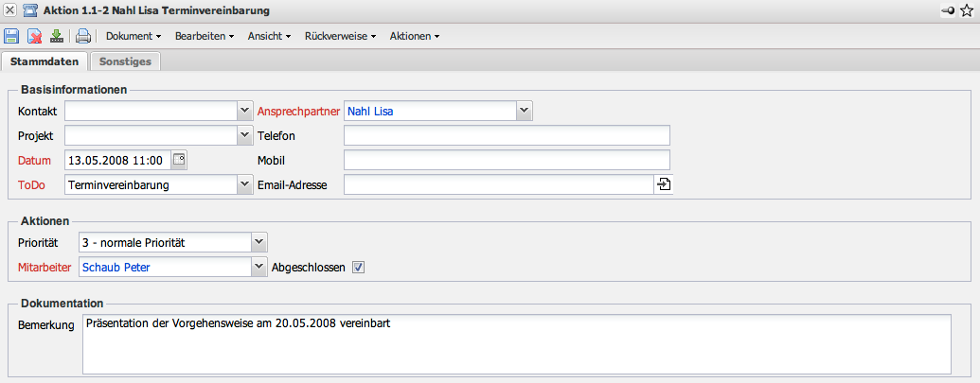Open the Aktionen toolbar menu
This screenshot has width=980, height=383.
[415, 37]
